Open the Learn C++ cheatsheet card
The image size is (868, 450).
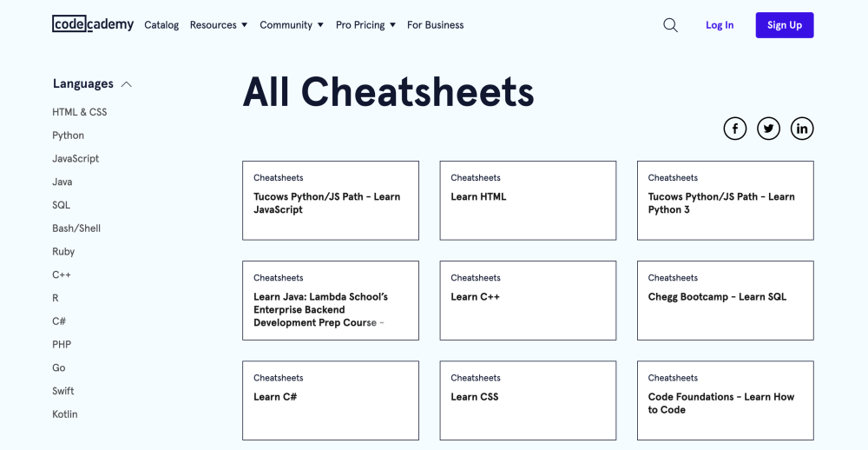pyautogui.click(x=528, y=301)
